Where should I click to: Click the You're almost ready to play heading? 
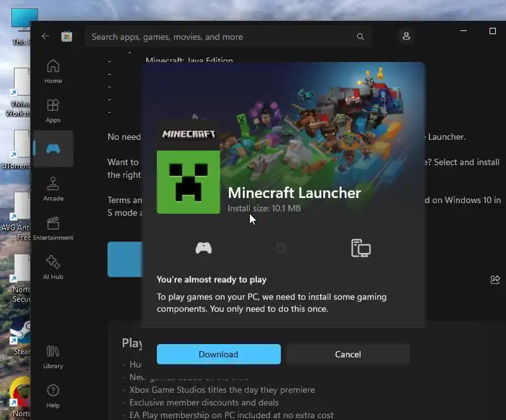pyautogui.click(x=211, y=280)
